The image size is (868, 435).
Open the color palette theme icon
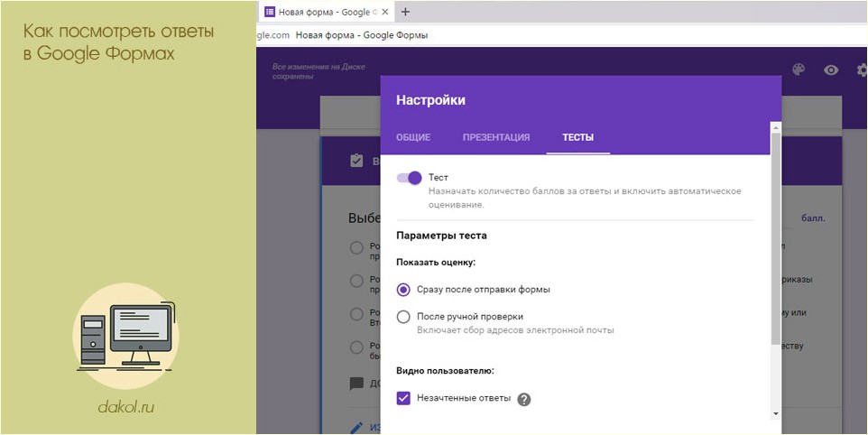tap(799, 69)
